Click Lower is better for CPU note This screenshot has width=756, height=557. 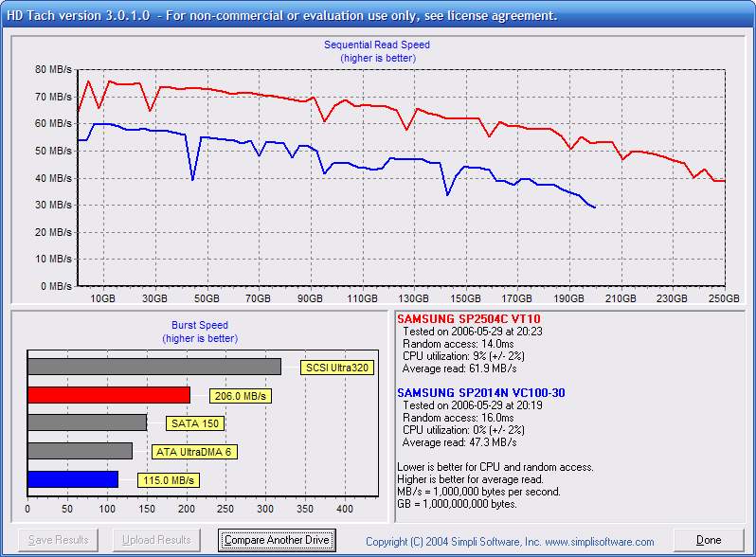[x=495, y=467]
